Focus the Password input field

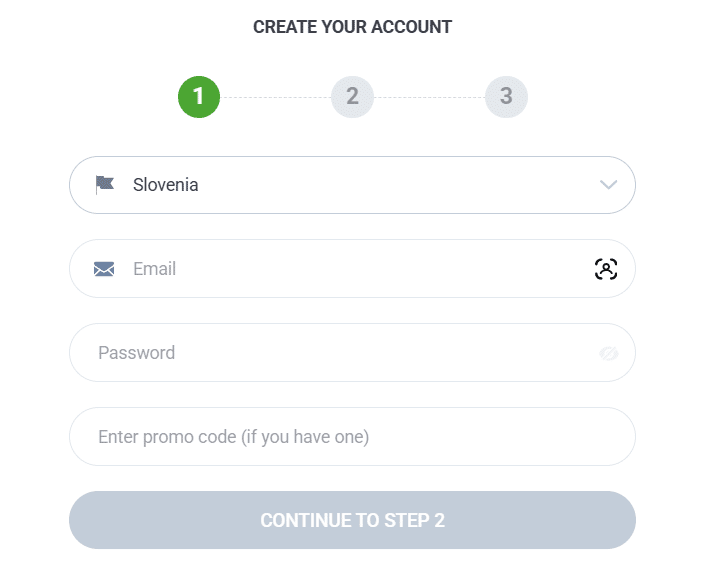pos(352,353)
